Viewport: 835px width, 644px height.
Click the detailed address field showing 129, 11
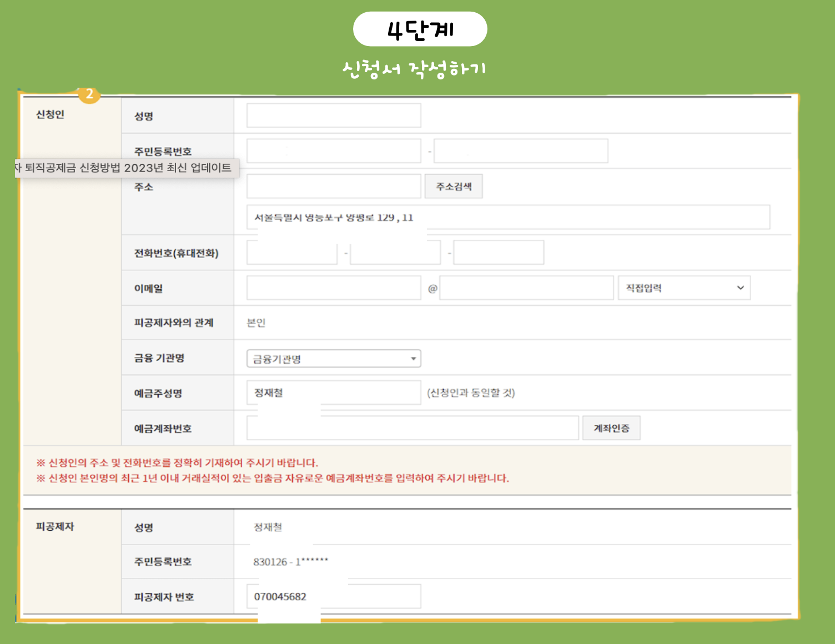(x=508, y=217)
